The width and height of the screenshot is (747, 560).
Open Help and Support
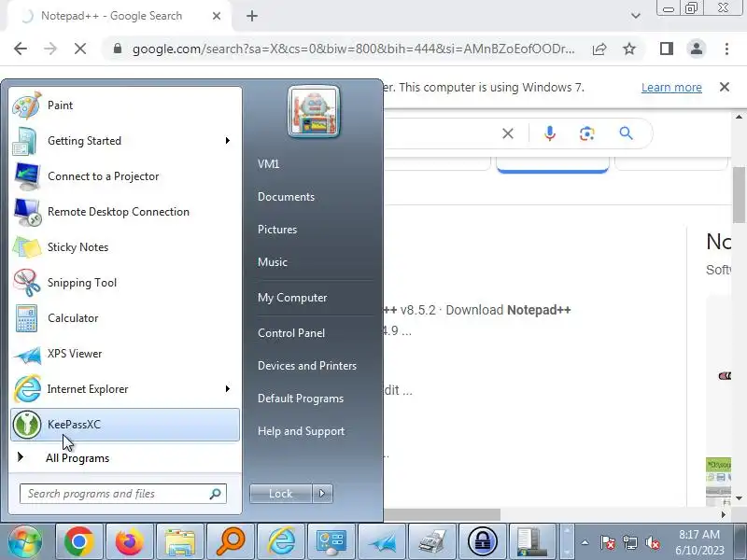pyautogui.click(x=301, y=431)
